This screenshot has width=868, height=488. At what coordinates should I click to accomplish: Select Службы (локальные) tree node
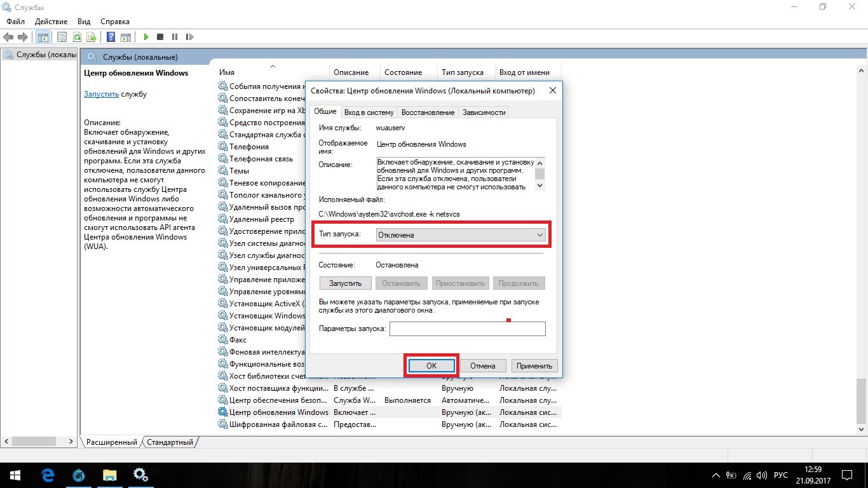point(40,55)
